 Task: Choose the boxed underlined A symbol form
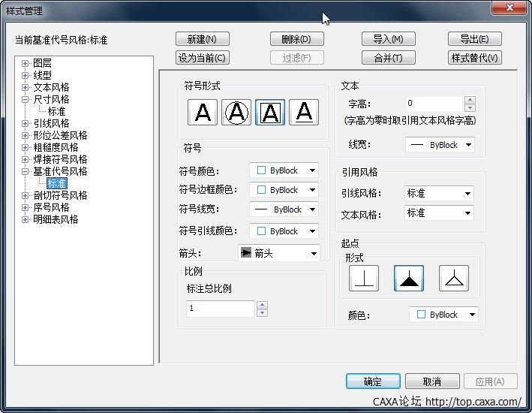pyautogui.click(x=270, y=113)
